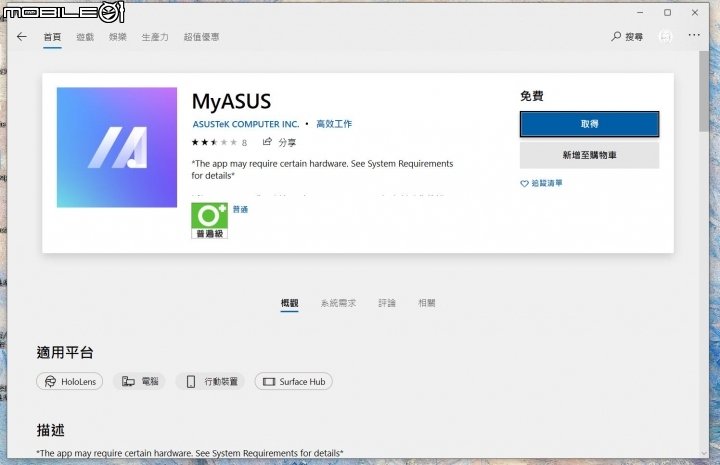This screenshot has width=720, height=465.
Task: Click the 描述 description heading
Action: coord(51,430)
